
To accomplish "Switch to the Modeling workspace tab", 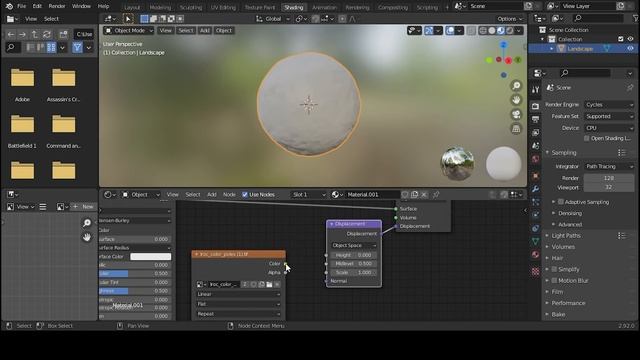I will pos(160,7).
